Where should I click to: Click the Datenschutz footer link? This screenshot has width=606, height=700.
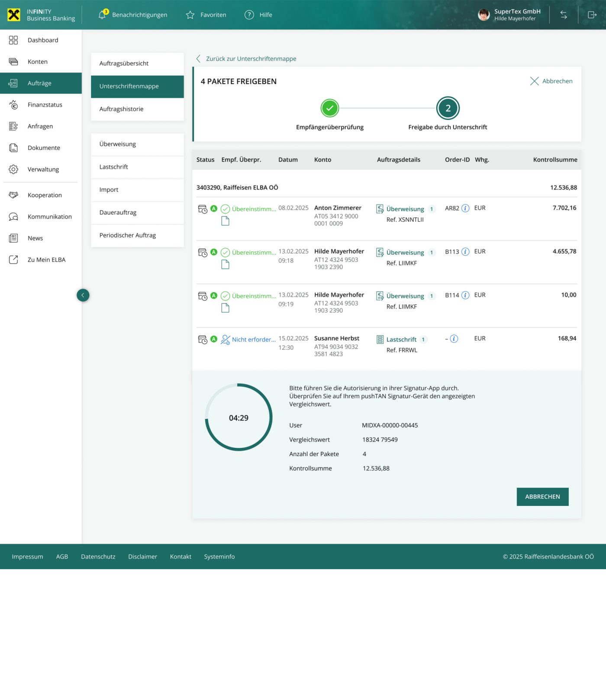98,557
